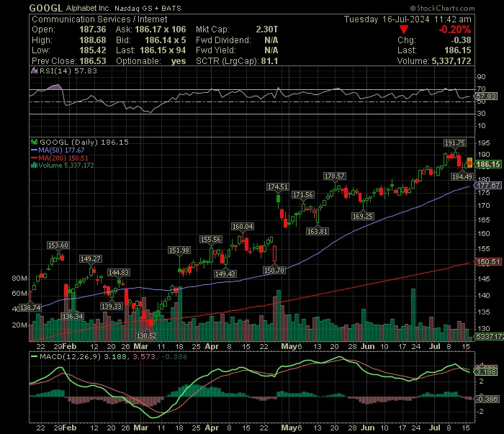The width and height of the screenshot is (504, 434).
Task: Click the MA(50) 177.67 legend label
Action: [61, 150]
